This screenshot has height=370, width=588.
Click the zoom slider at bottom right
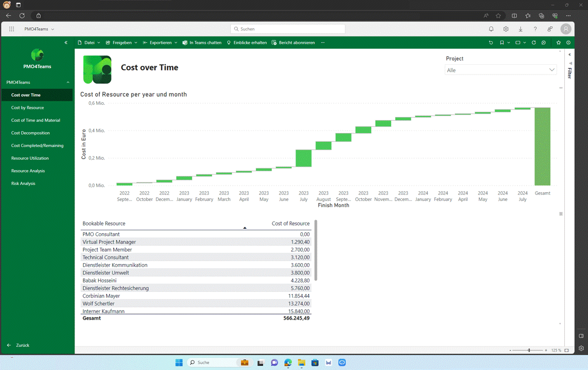[528, 350]
